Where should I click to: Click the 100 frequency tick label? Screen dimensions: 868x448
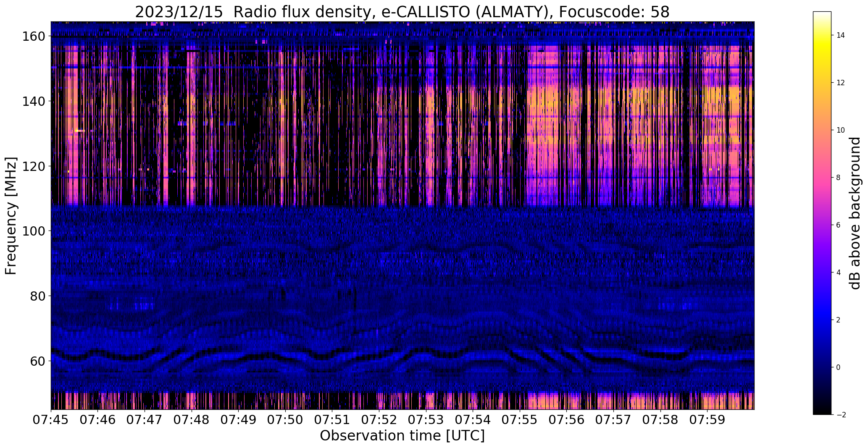(x=33, y=231)
